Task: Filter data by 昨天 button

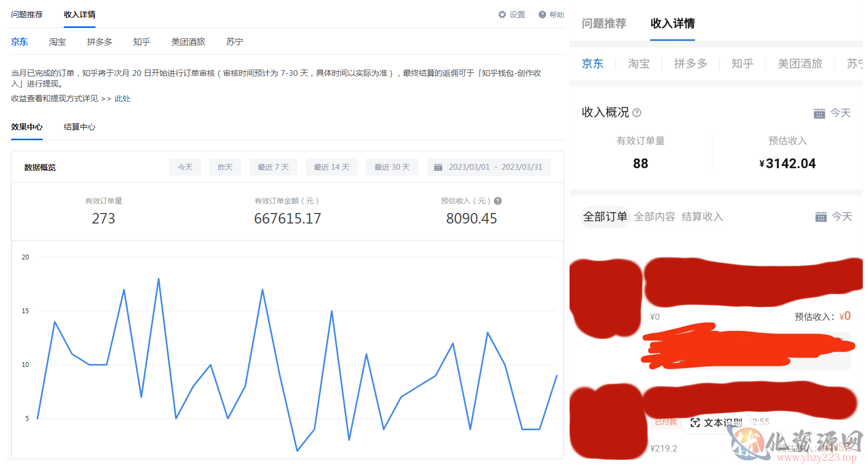Action: tap(225, 167)
